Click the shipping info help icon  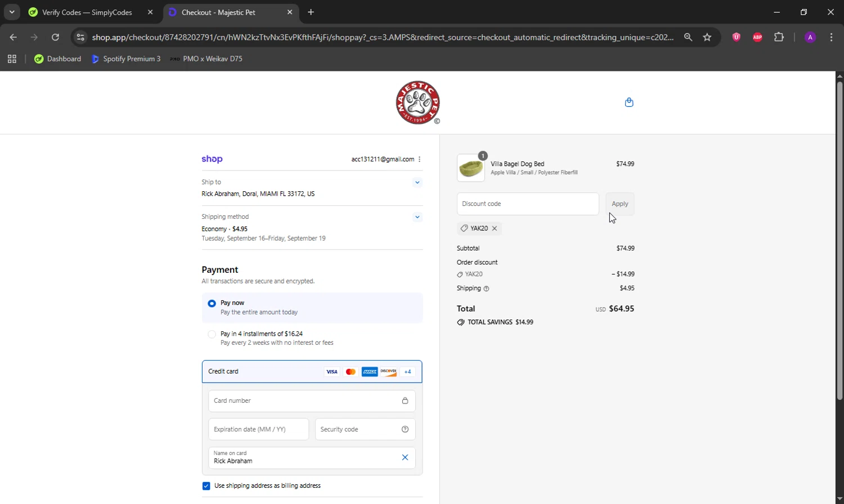tap(487, 289)
